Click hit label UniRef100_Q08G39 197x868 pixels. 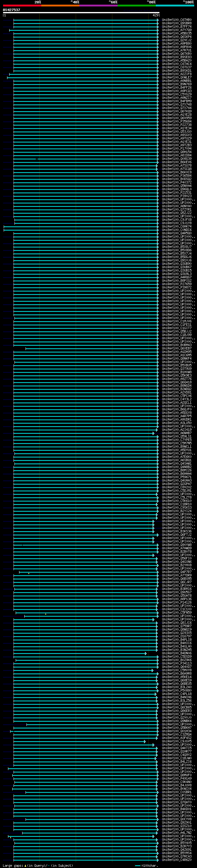177,159
